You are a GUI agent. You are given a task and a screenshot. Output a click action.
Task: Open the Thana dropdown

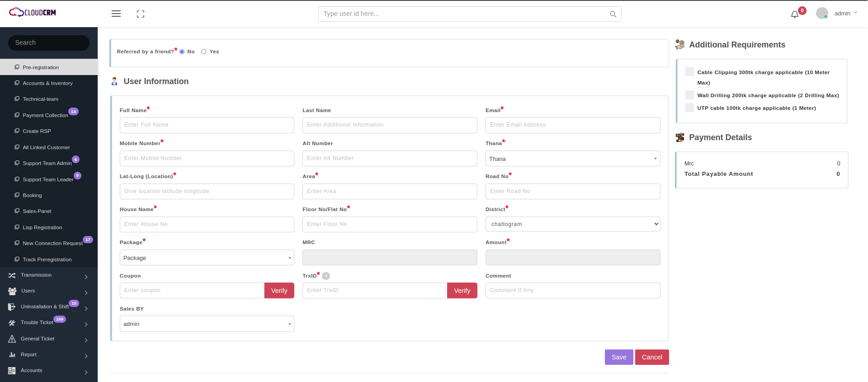(x=572, y=159)
